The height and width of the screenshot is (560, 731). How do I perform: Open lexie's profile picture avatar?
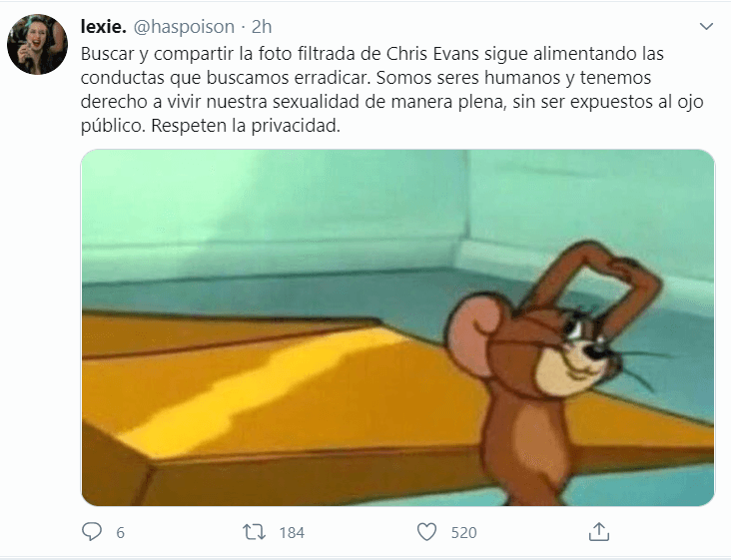point(37,44)
